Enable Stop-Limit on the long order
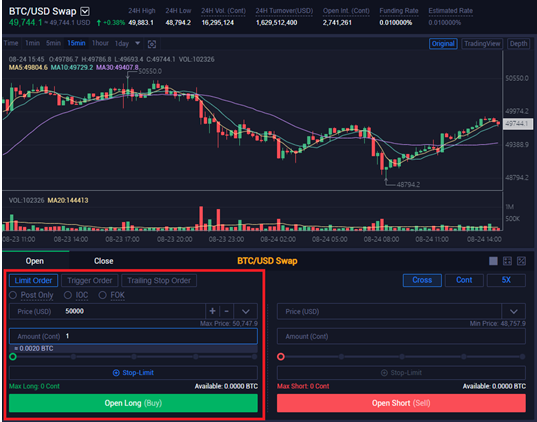 133,373
